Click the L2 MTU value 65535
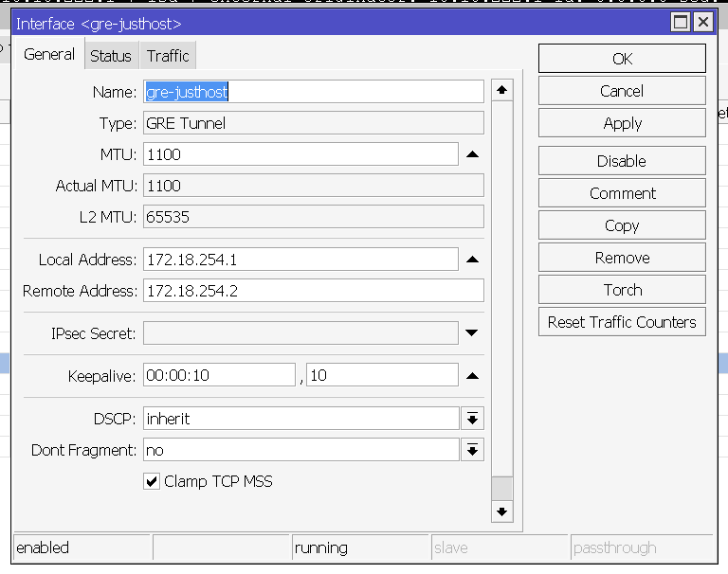728x574 pixels. (314, 217)
